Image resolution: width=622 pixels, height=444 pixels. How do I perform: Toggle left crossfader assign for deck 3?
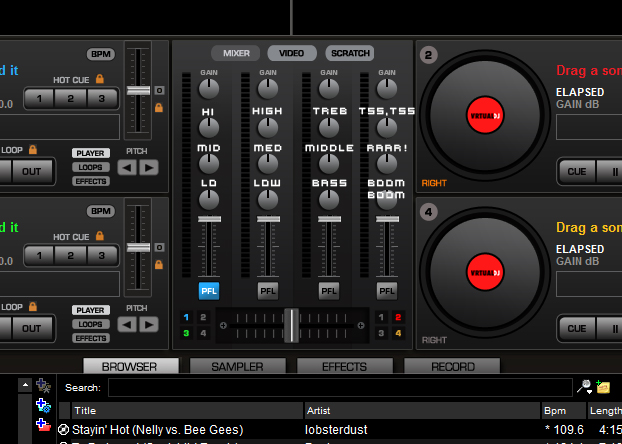pos(186,333)
